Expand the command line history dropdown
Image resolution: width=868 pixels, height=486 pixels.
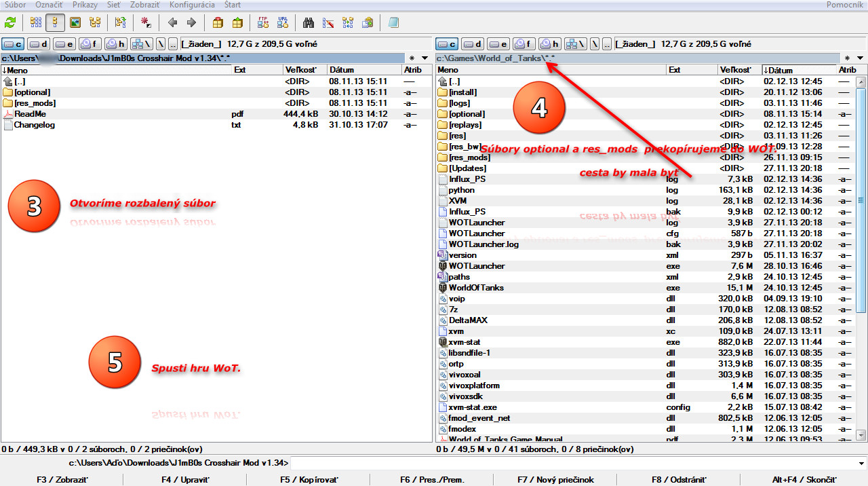[861, 463]
